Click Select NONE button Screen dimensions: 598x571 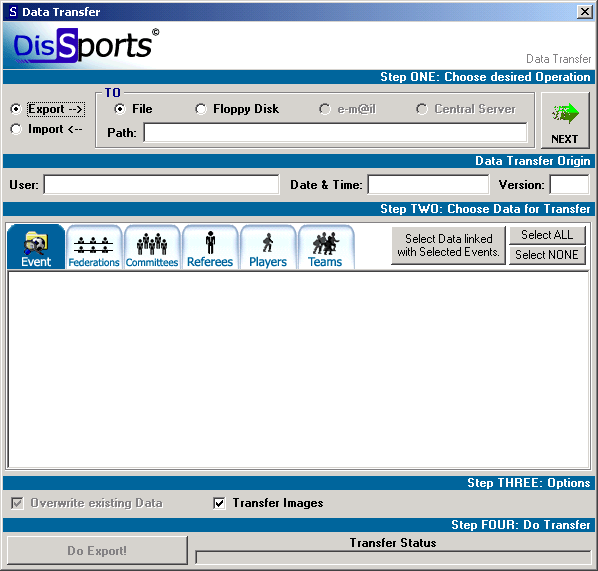point(547,254)
